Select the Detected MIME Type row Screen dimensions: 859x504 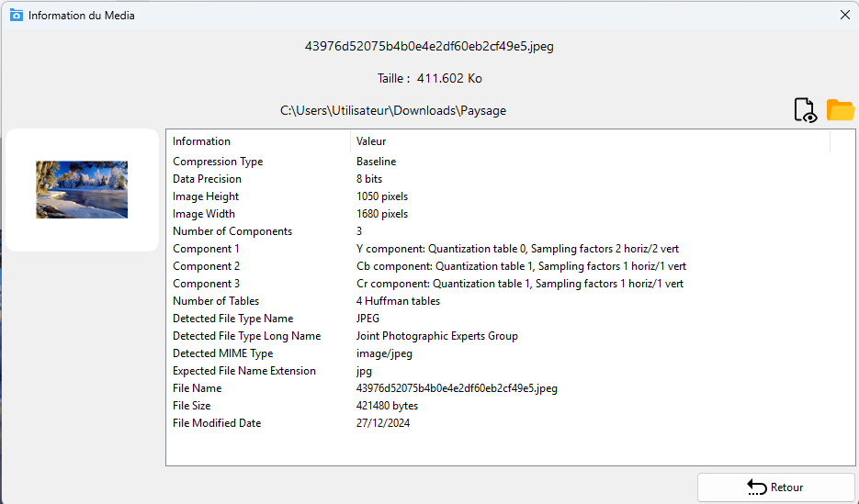(223, 353)
